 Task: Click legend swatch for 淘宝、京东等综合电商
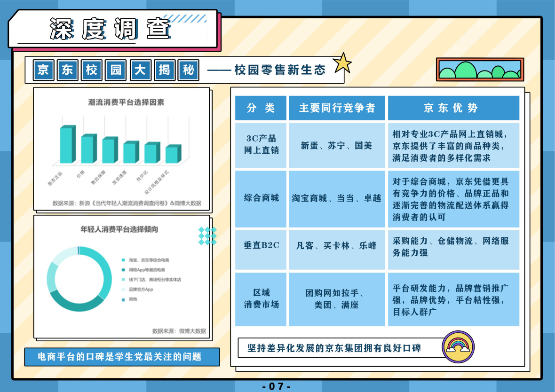click(x=123, y=260)
